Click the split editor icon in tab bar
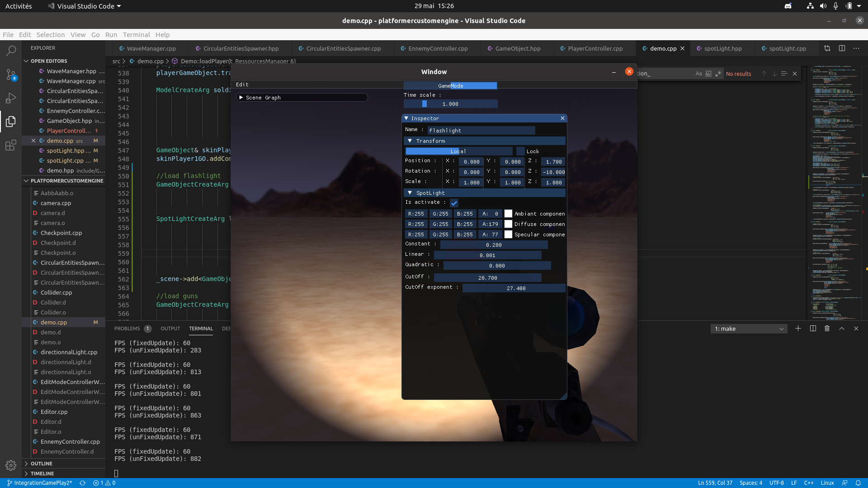Viewport: 868px width, 488px height. 842,48
